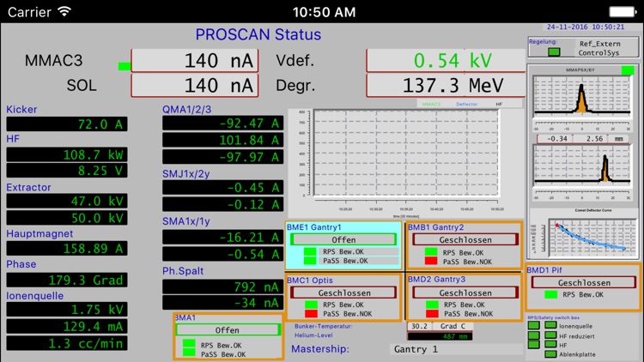Click BMB1 Gantry2 PaSS Bew.NOK red indicator
This screenshot has width=644, height=362.
click(x=431, y=261)
